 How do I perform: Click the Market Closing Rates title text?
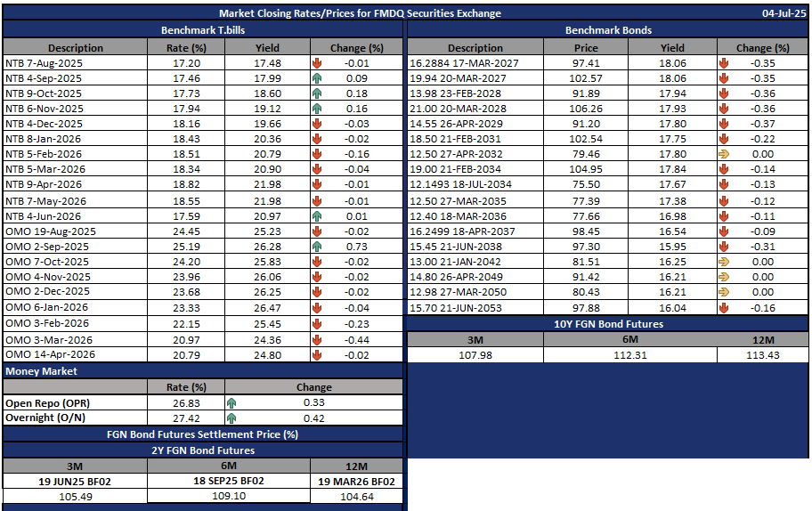point(360,13)
